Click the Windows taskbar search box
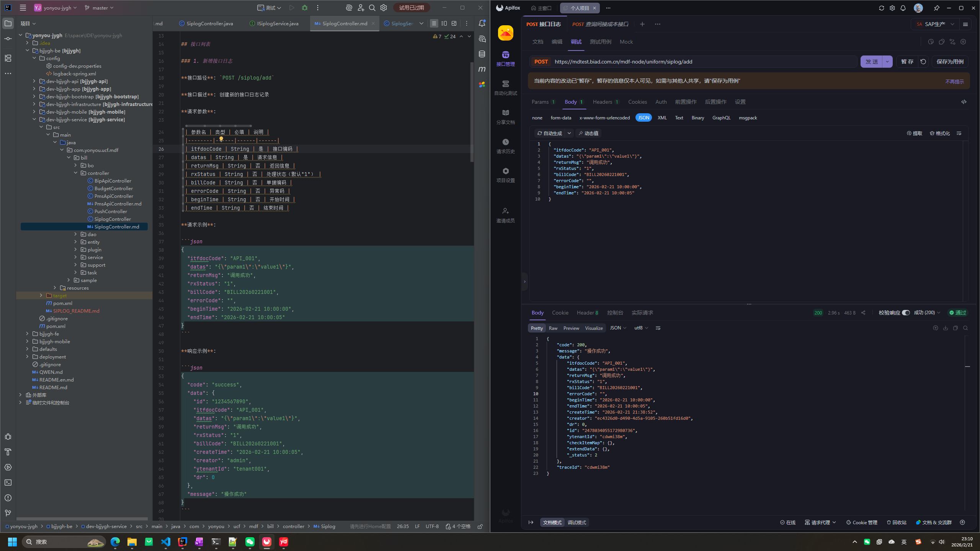This screenshot has height=551, width=980. [x=64, y=542]
